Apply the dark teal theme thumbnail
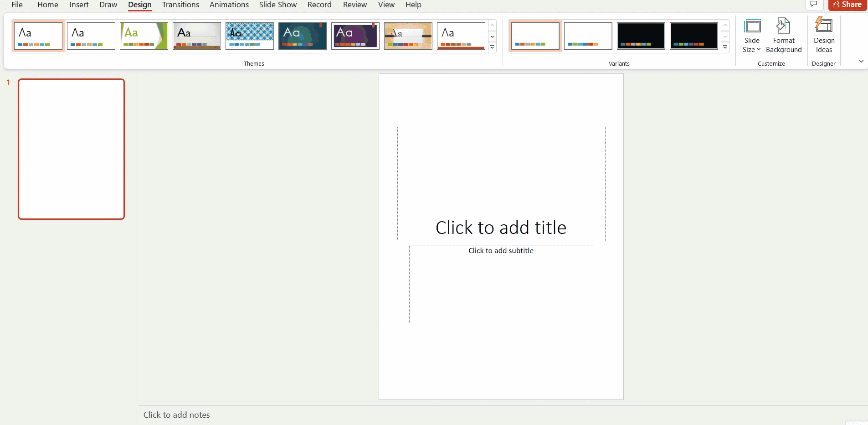868x425 pixels. [303, 36]
